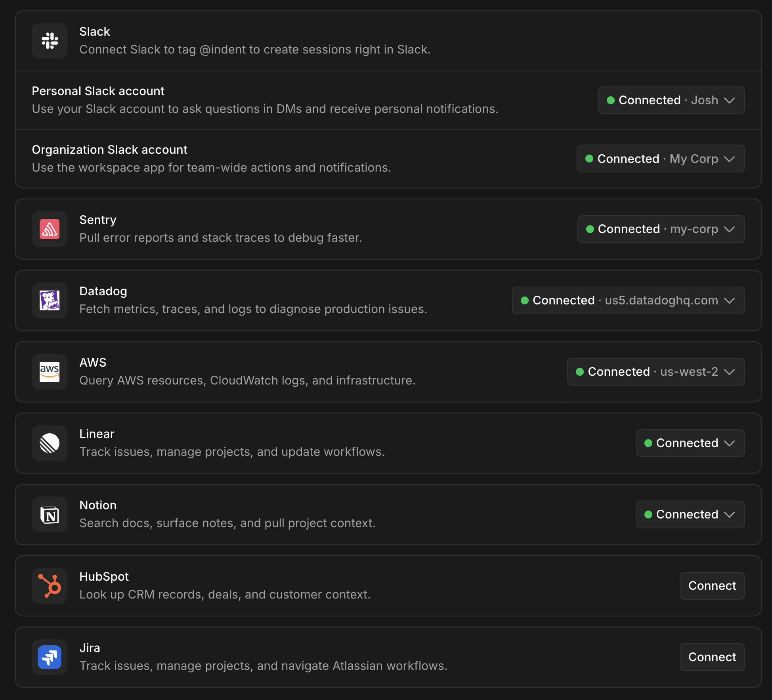The image size is (772, 700).
Task: Expand the Notion Connected dropdown
Action: pos(690,514)
